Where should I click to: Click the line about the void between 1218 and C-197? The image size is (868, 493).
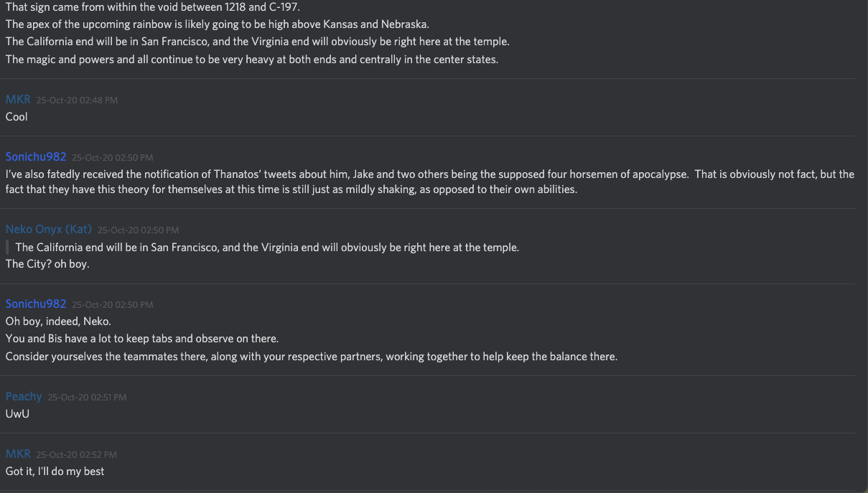point(152,7)
